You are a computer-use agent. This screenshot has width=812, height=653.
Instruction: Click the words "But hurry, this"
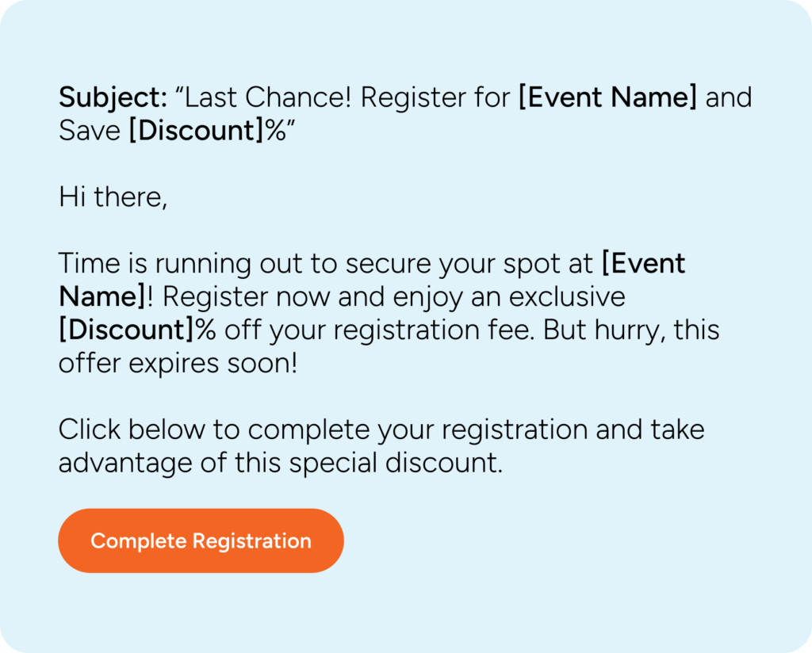pyautogui.click(x=631, y=330)
